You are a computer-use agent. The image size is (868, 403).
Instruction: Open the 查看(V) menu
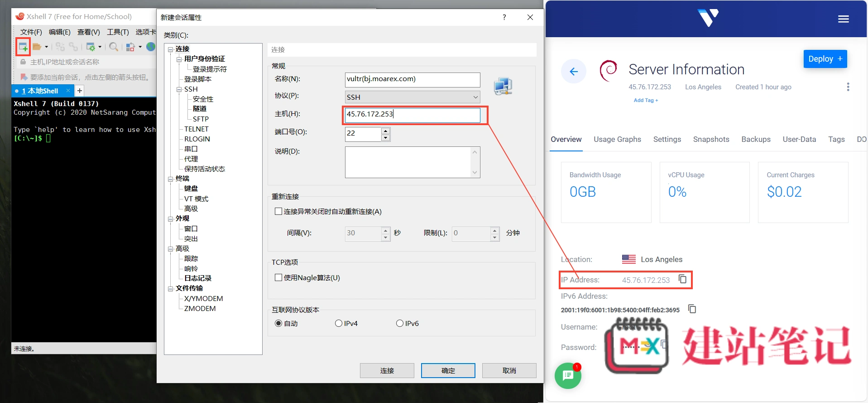click(89, 32)
